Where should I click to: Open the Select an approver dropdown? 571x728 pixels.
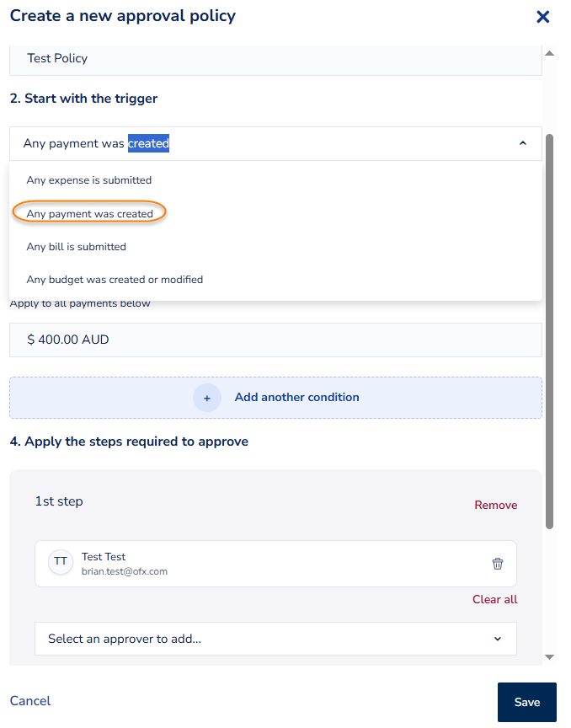click(x=275, y=639)
